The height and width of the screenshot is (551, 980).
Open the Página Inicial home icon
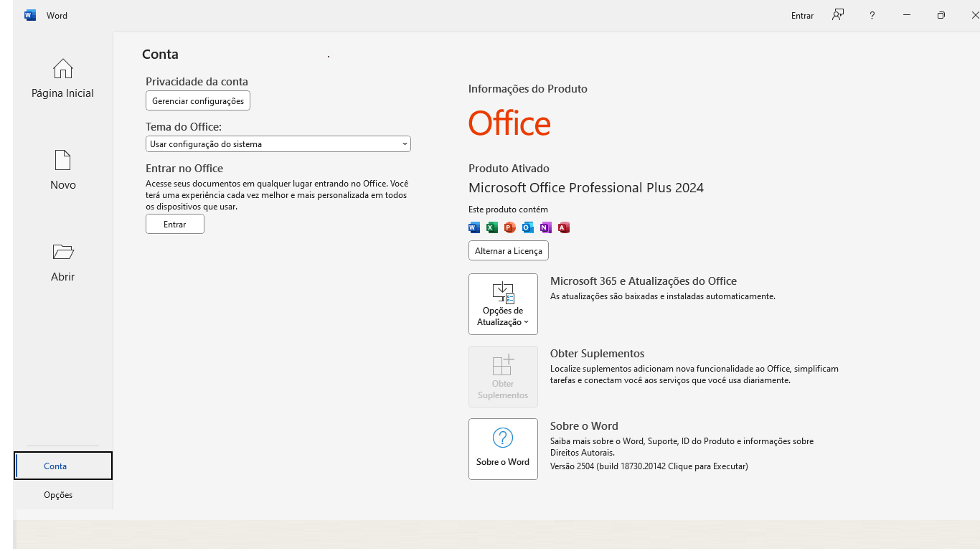point(63,69)
